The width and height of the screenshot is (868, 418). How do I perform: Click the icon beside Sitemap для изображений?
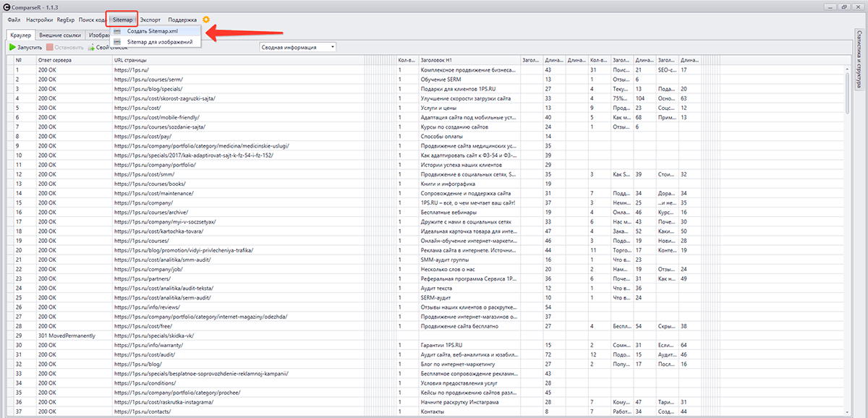tap(116, 42)
